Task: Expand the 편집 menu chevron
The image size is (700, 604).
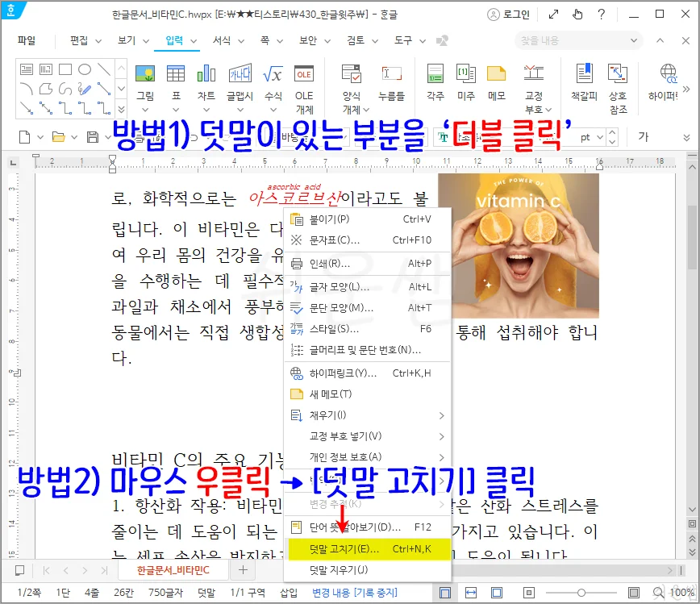Action: [x=98, y=41]
